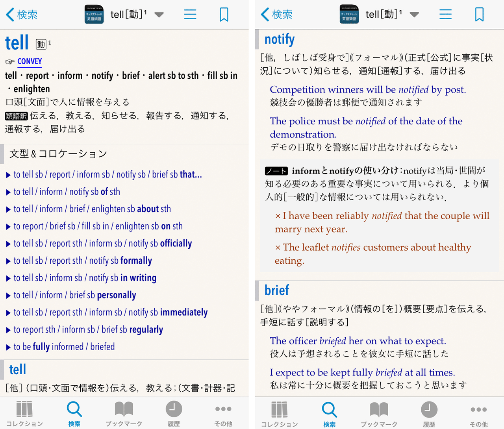
Task: Open その他 tab in left screen
Action: (223, 413)
